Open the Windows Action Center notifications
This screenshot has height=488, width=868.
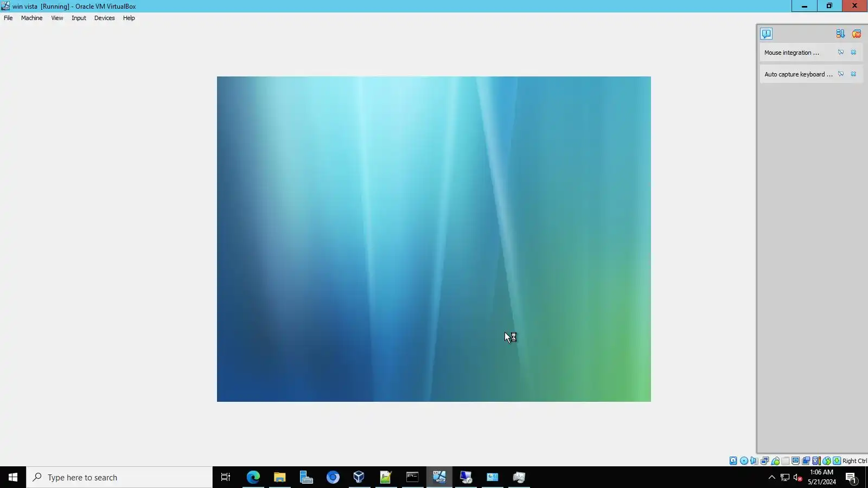(851, 477)
